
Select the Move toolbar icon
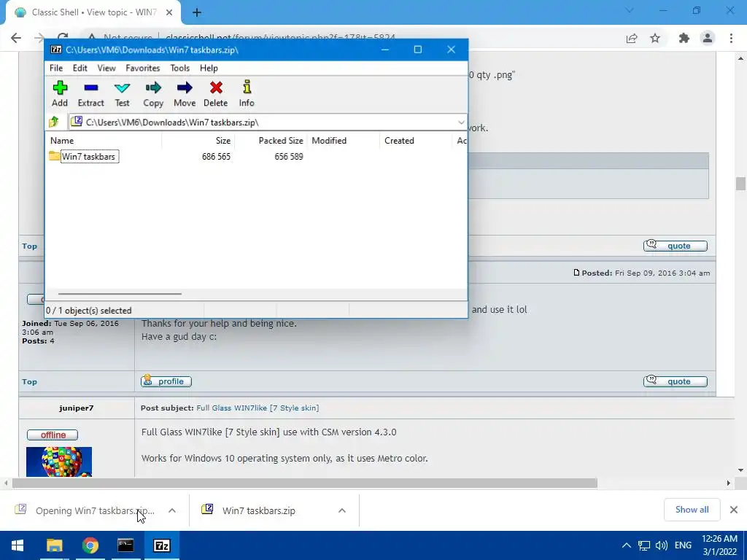[x=185, y=94]
